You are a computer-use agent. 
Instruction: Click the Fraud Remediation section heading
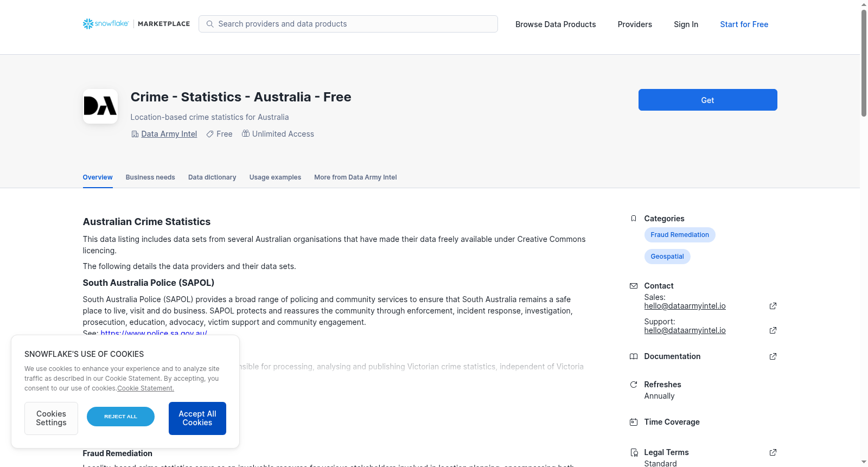pyautogui.click(x=118, y=453)
